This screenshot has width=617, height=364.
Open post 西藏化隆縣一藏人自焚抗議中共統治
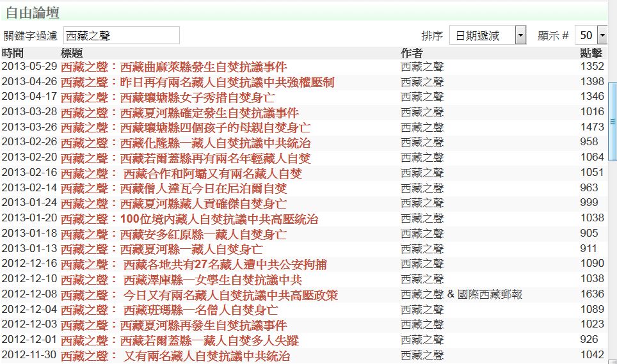[x=186, y=143]
